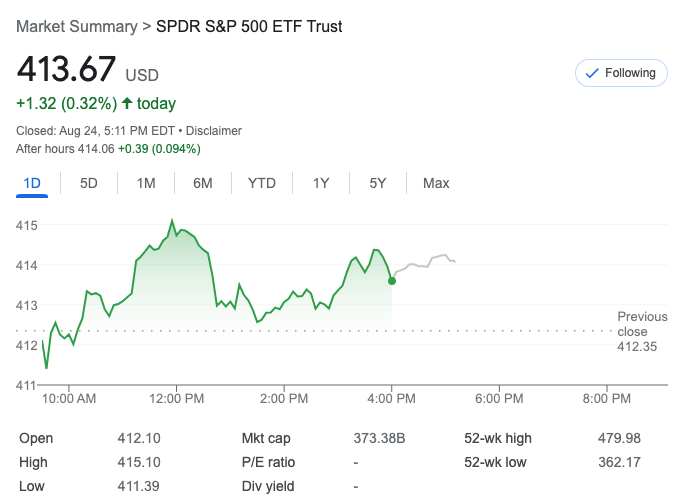Click the green dot at 4:00 PM close
The height and width of the screenshot is (503, 692).
(x=391, y=281)
